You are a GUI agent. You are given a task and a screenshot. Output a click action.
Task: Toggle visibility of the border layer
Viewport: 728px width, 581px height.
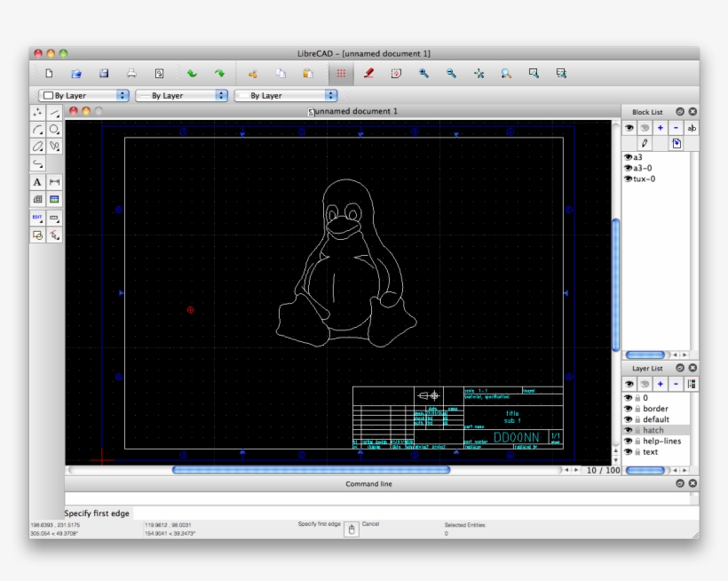pyautogui.click(x=628, y=409)
